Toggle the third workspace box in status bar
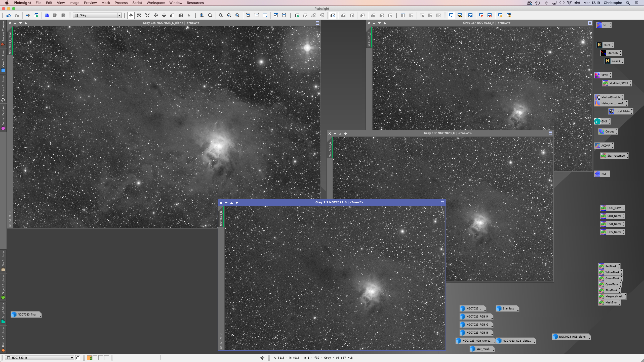 [101, 358]
